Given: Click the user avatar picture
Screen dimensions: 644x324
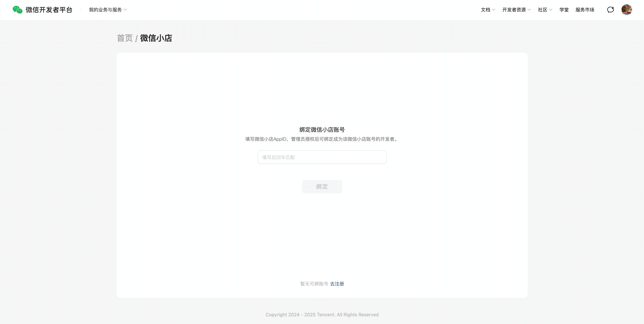Looking at the screenshot, I should [x=627, y=10].
